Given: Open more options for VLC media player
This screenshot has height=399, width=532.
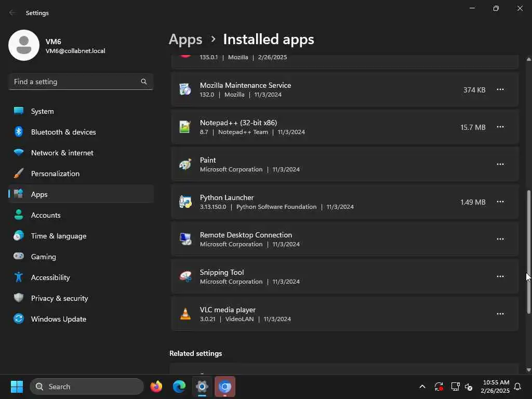Looking at the screenshot, I should coord(500,314).
